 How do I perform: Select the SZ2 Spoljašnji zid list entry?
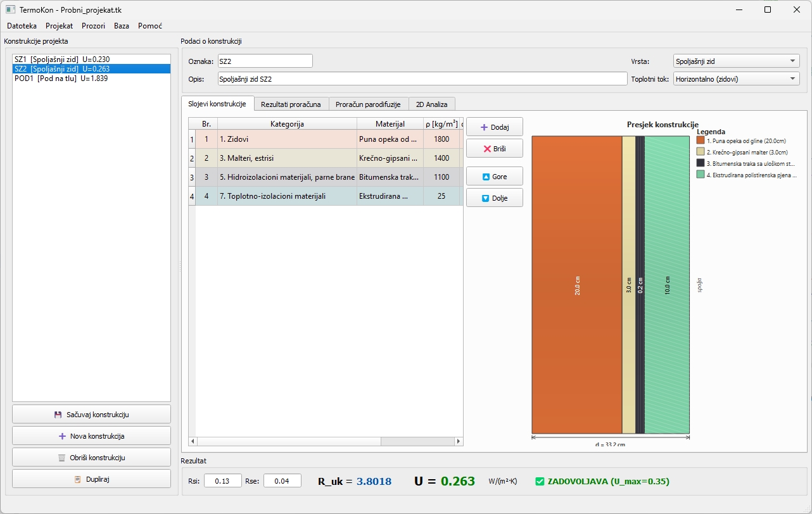[91, 69]
